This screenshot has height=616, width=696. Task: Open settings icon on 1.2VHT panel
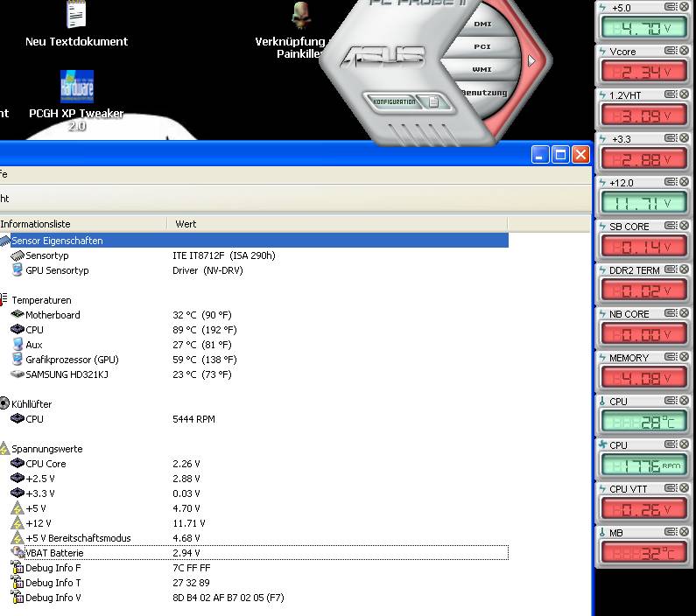tap(671, 94)
